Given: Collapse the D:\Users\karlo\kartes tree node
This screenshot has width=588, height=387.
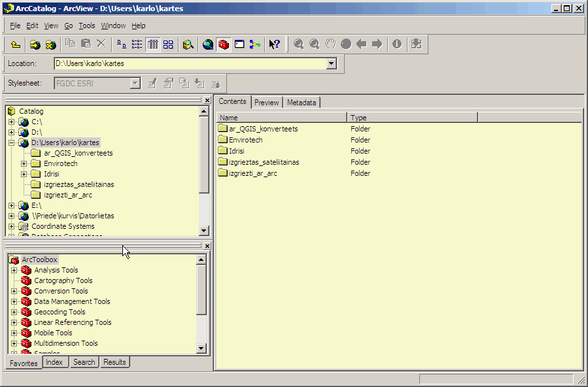Looking at the screenshot, I should [x=12, y=143].
